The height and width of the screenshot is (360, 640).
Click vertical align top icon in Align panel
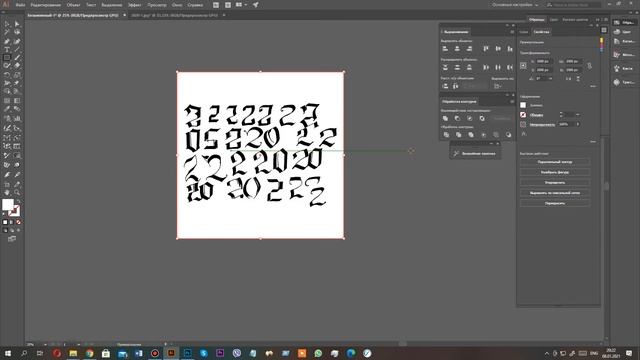click(x=486, y=49)
